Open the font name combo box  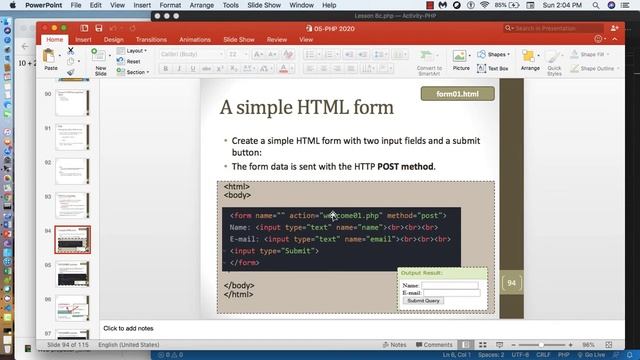click(191, 54)
